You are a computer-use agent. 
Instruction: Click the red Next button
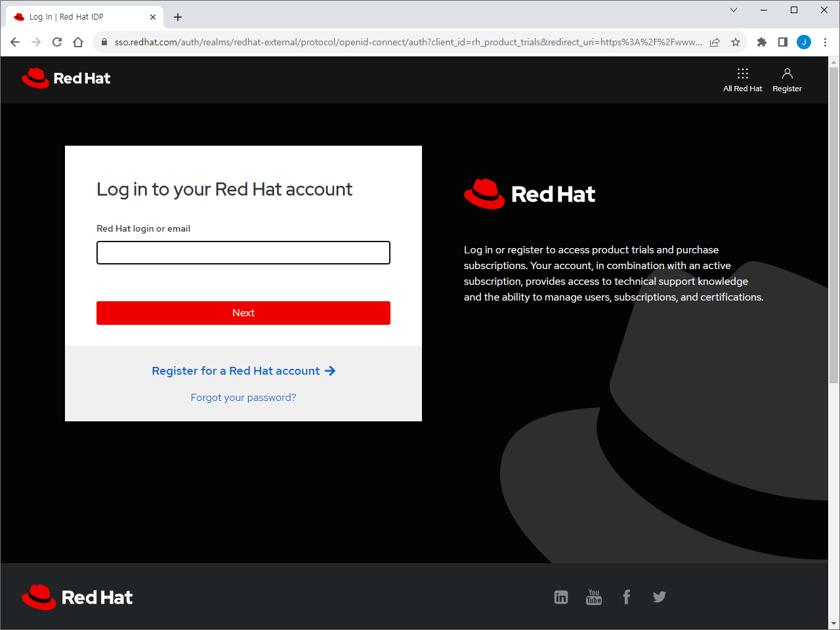(243, 313)
